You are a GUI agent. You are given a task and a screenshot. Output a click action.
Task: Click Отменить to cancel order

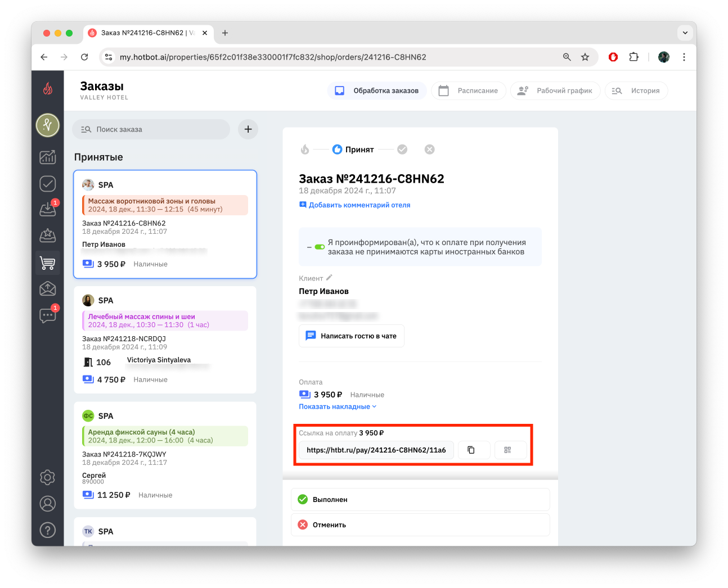[x=420, y=524]
